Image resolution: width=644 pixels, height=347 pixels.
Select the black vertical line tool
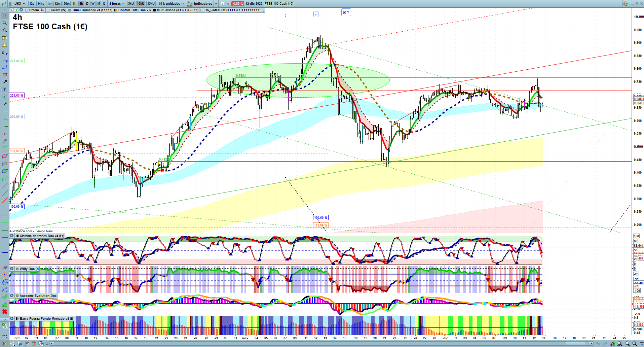click(x=5, y=260)
